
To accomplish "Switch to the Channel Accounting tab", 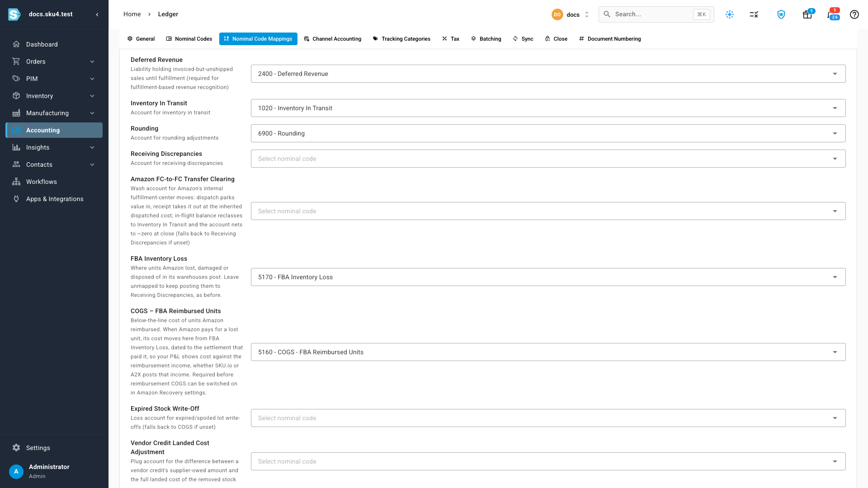I will 333,39.
